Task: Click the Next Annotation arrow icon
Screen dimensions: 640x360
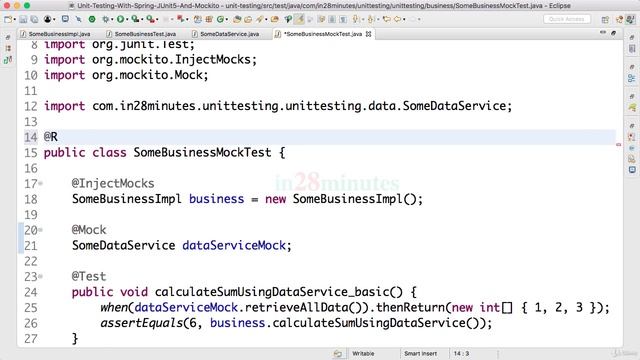Action: [356, 19]
